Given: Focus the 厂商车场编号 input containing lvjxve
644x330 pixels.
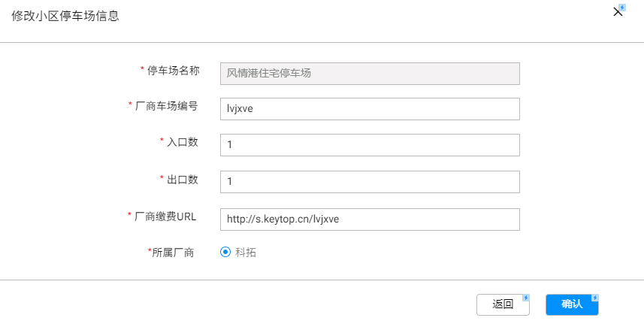Looking at the screenshot, I should click(x=369, y=109).
